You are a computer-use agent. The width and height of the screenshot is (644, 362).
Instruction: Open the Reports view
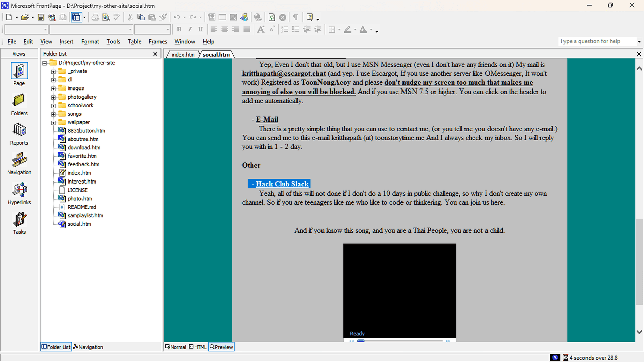pyautogui.click(x=19, y=134)
